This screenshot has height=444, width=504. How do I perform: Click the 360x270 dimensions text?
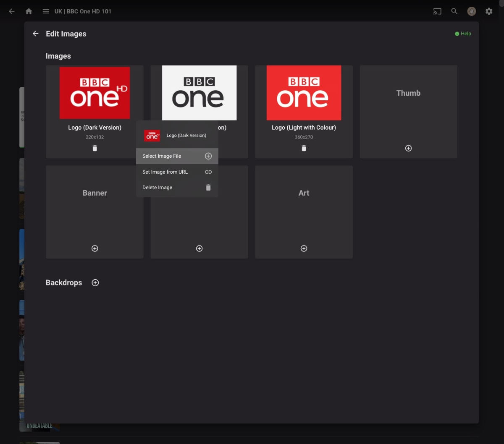pos(304,137)
